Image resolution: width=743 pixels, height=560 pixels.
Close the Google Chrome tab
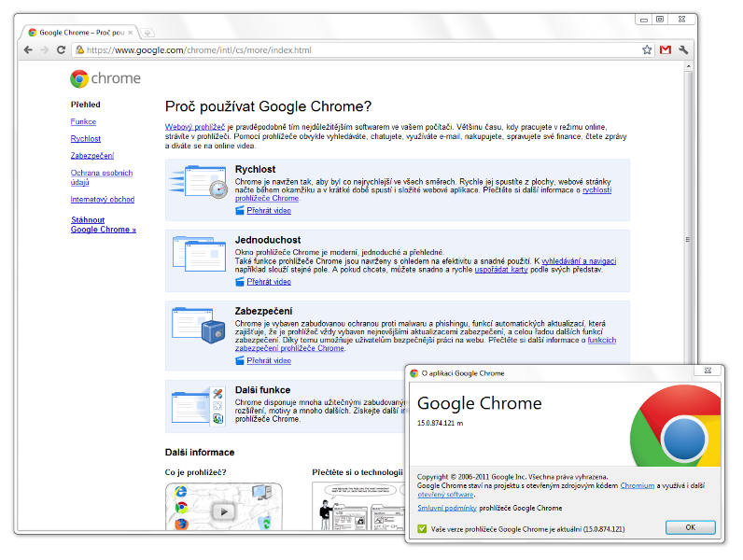click(x=131, y=33)
